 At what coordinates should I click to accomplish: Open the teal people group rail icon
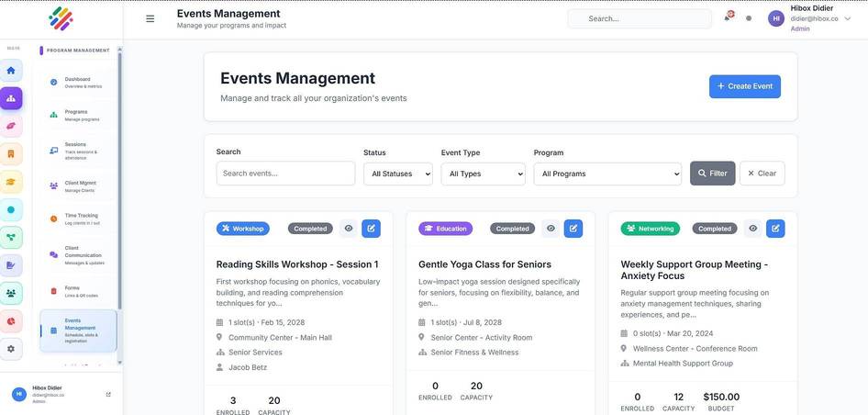tap(11, 293)
